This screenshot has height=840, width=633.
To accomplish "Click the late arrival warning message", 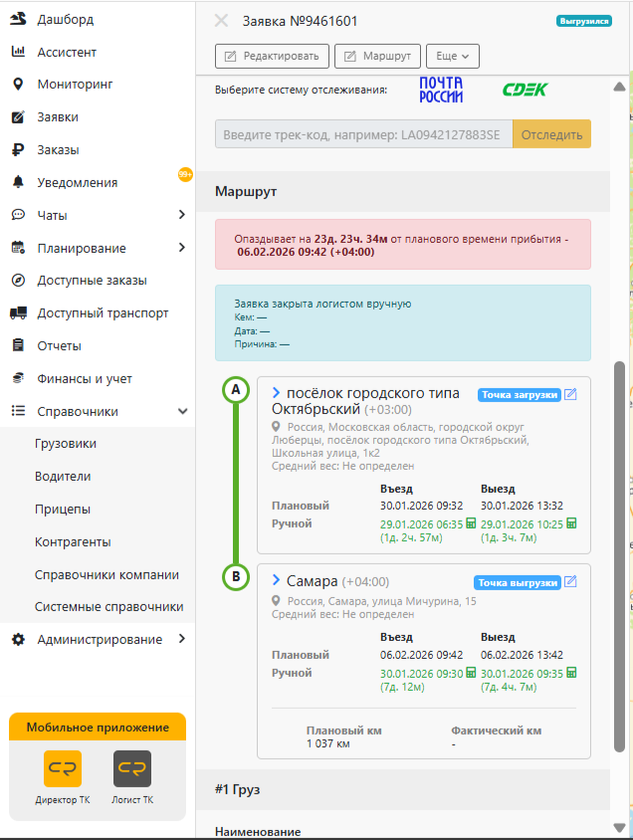I will tap(403, 244).
